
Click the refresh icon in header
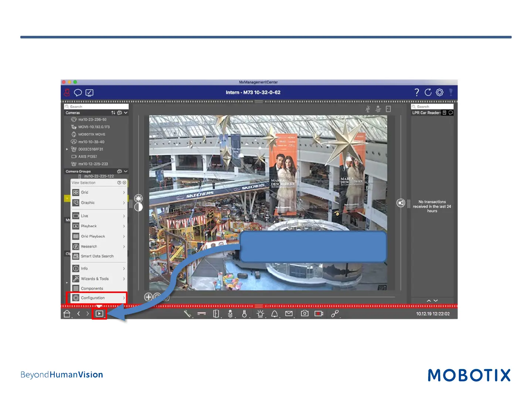click(x=428, y=92)
